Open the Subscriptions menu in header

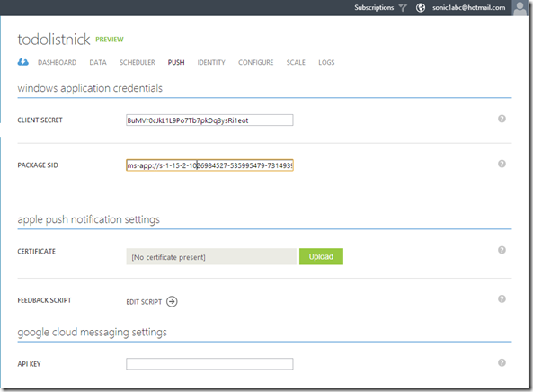click(x=374, y=7)
